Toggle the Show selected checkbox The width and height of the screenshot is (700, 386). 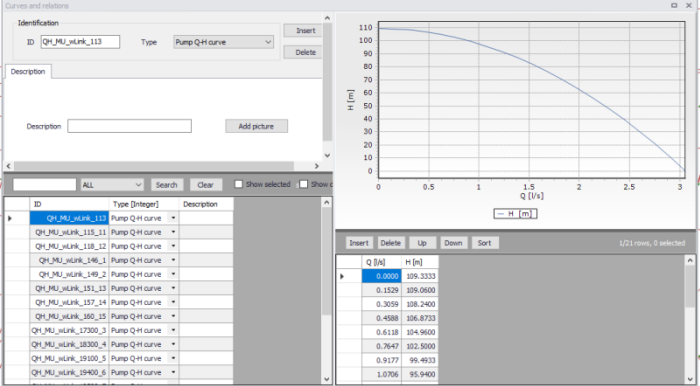pyautogui.click(x=239, y=184)
